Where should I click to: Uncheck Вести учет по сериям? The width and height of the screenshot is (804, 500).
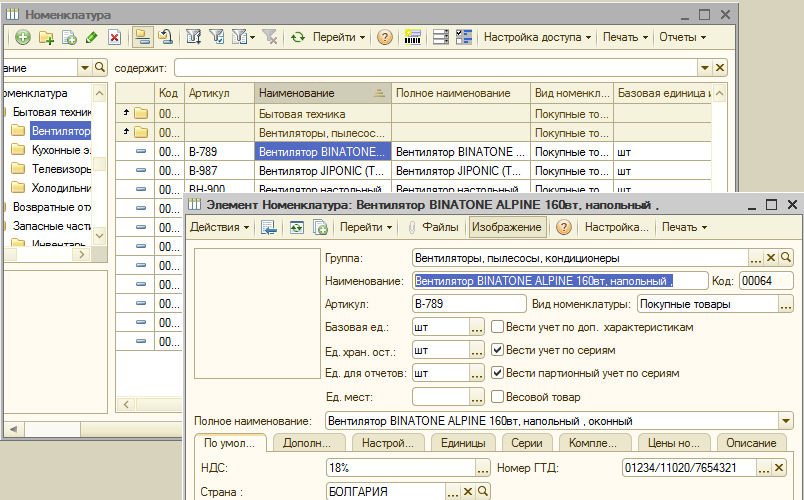coord(497,350)
